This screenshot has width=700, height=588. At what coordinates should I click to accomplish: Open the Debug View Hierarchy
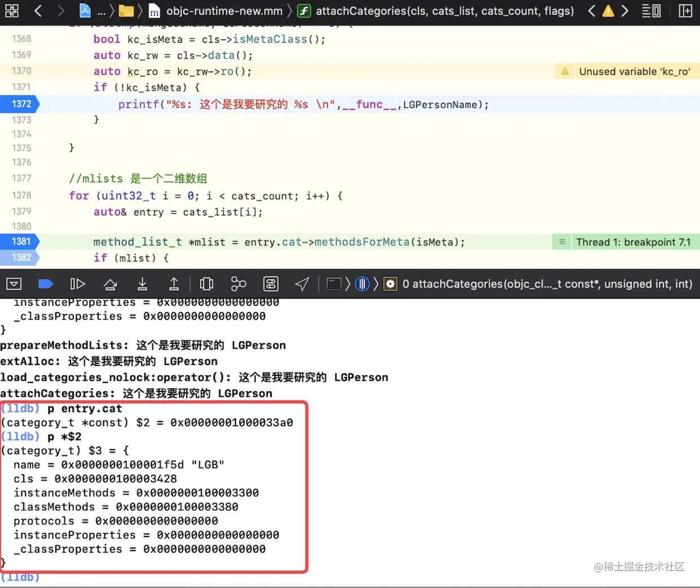(x=207, y=284)
